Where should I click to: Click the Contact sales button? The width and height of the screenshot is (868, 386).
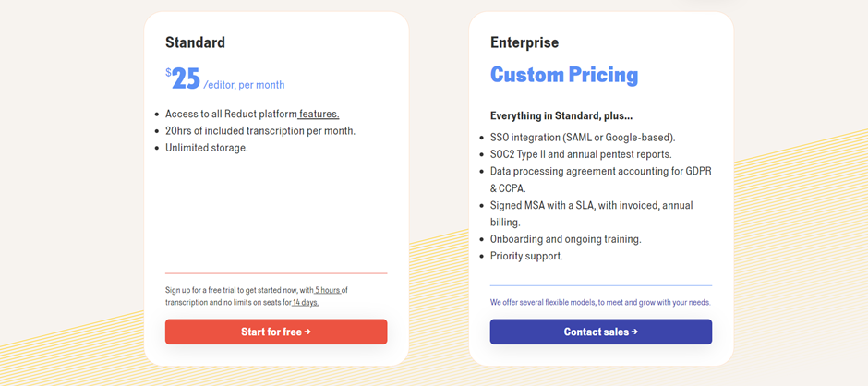coord(600,332)
